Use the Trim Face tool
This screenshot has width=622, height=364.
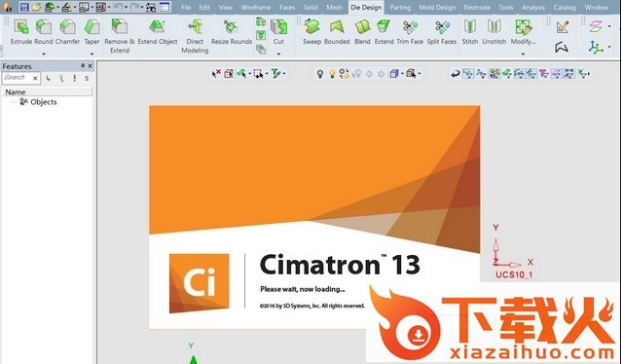coord(410,32)
